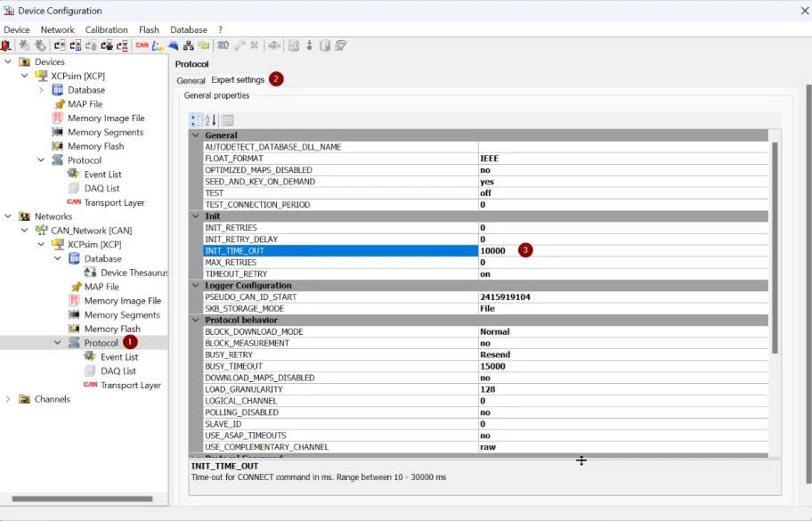812x521 pixels.
Task: Collapse the General property category
Action: click(x=196, y=135)
